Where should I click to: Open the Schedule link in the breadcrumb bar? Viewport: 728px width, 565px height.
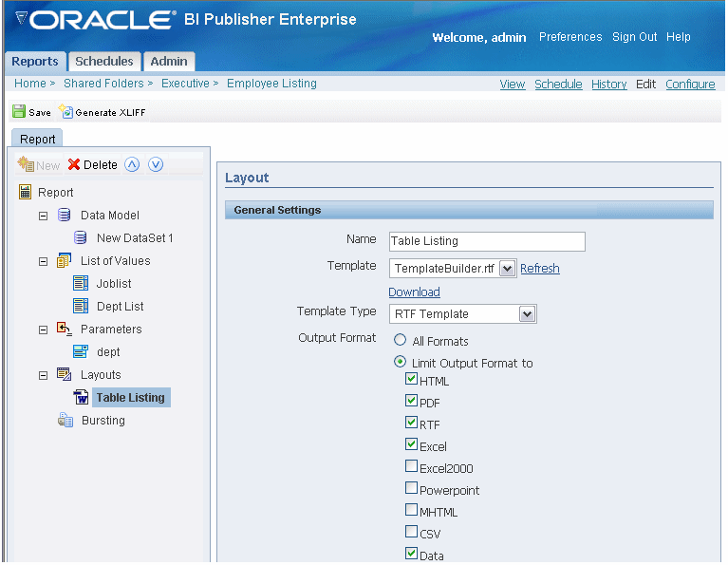[x=558, y=85]
